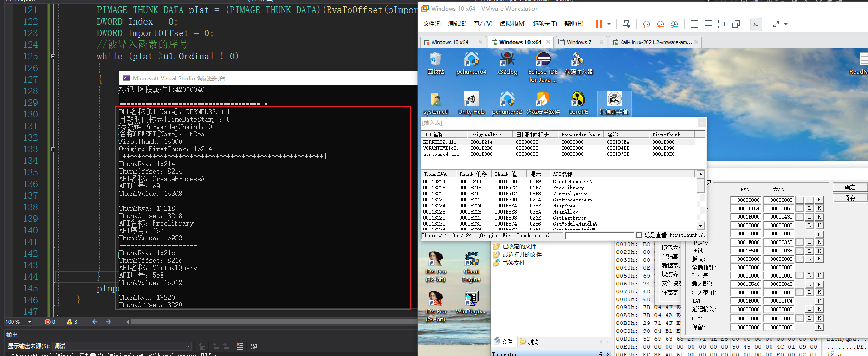Image resolution: width=868 pixels, height=356 pixels.
Task: Launch x32dbg from the guest desktop
Action: [x=507, y=63]
